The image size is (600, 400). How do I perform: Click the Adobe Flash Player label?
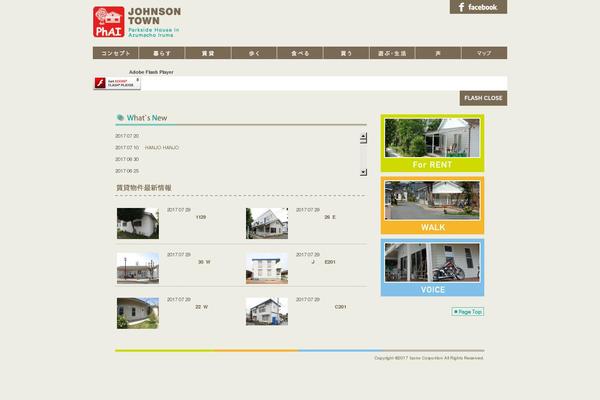pos(151,72)
